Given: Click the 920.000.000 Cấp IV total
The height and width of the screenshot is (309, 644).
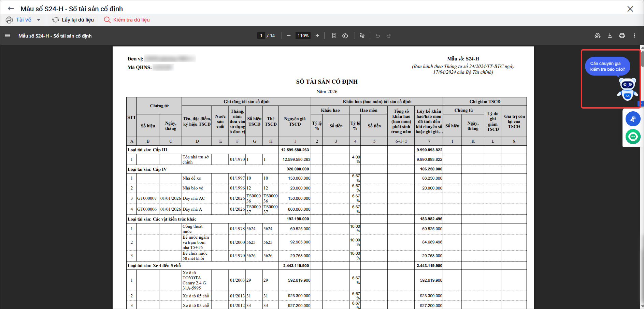Looking at the screenshot, I should click(x=298, y=169).
